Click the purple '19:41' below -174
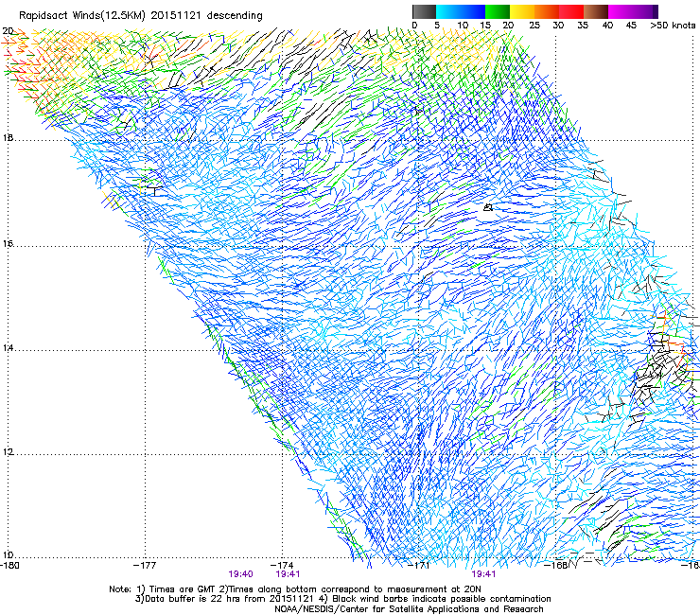 coord(288,574)
